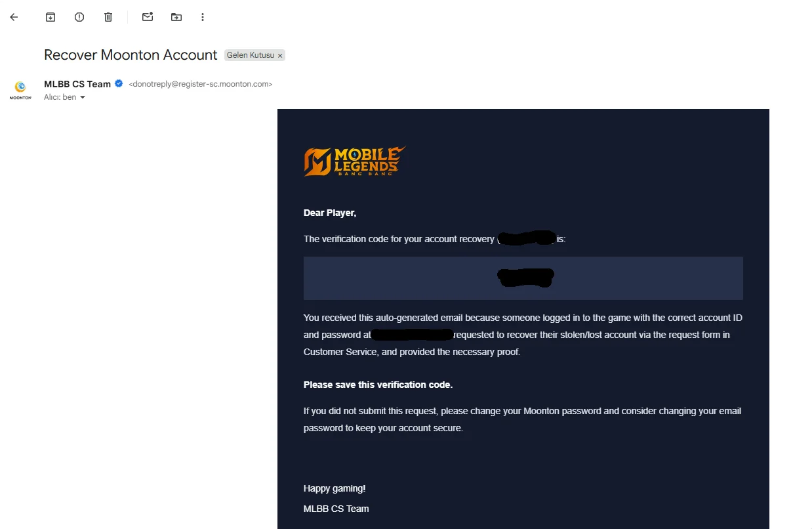Viewport: 812px width, 529px height.
Task: Open the three-dot more options menu
Action: (x=203, y=17)
